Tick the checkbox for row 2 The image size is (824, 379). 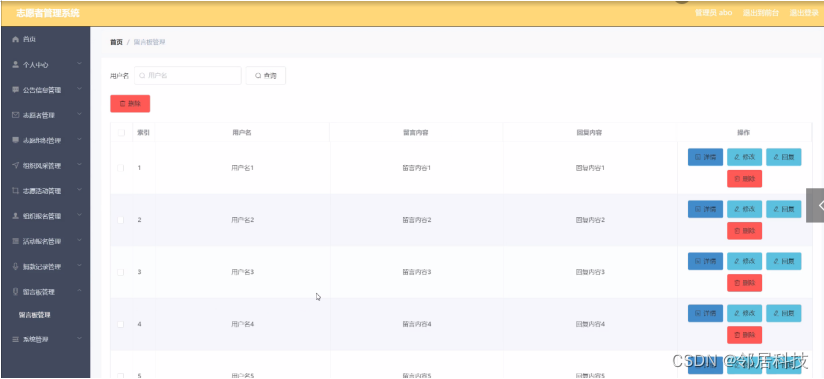click(x=121, y=220)
